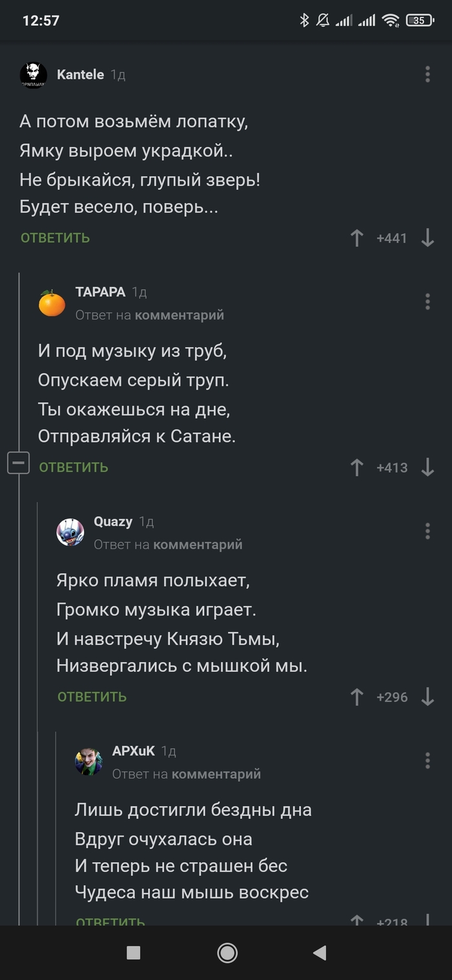452x980 pixels.
Task: Open APXuK's comment options menu
Action: point(427,760)
